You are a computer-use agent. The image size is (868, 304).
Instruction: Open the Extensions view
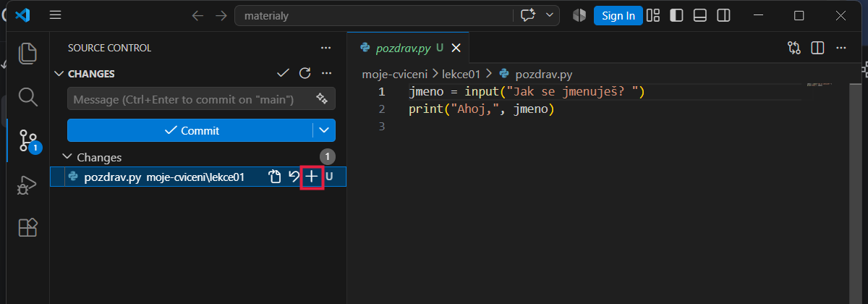point(27,228)
